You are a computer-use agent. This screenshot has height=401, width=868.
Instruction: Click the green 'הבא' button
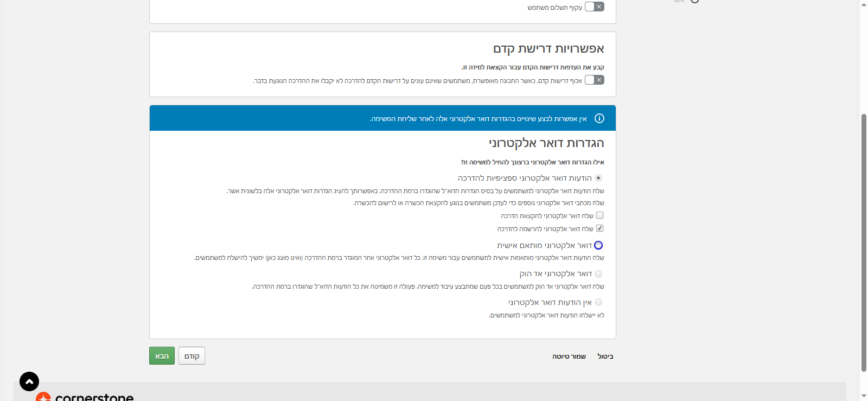click(162, 356)
